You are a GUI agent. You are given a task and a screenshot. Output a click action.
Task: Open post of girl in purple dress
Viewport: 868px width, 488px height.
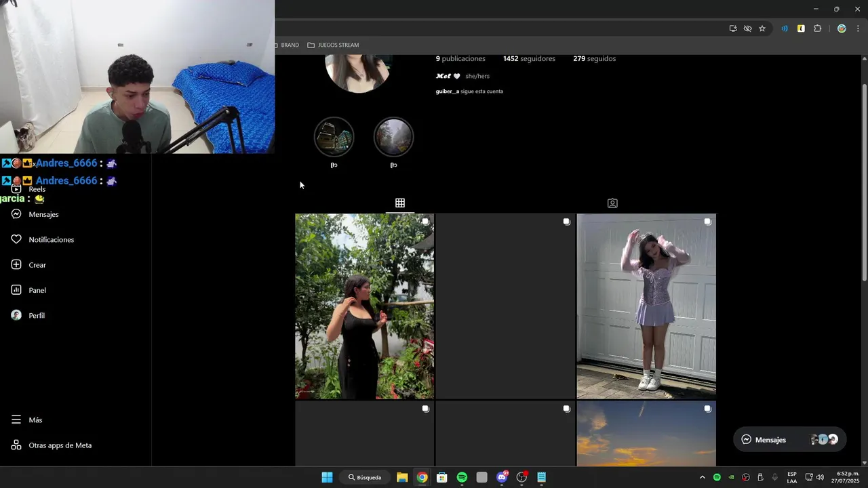click(x=646, y=306)
